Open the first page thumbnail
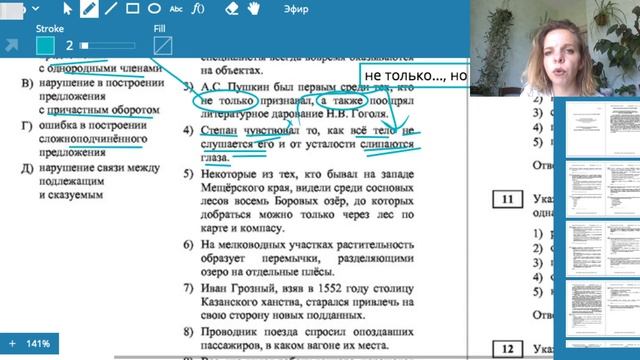This screenshot has width=640, height=360. (x=602, y=129)
